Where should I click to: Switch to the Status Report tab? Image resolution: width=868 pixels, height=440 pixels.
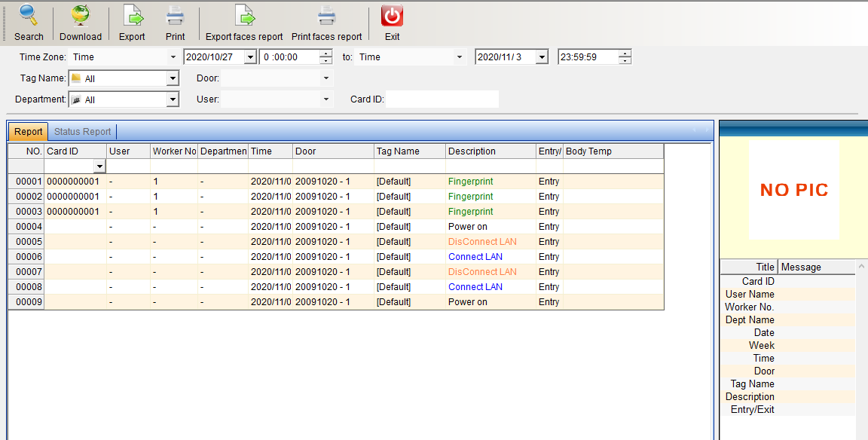(x=82, y=132)
